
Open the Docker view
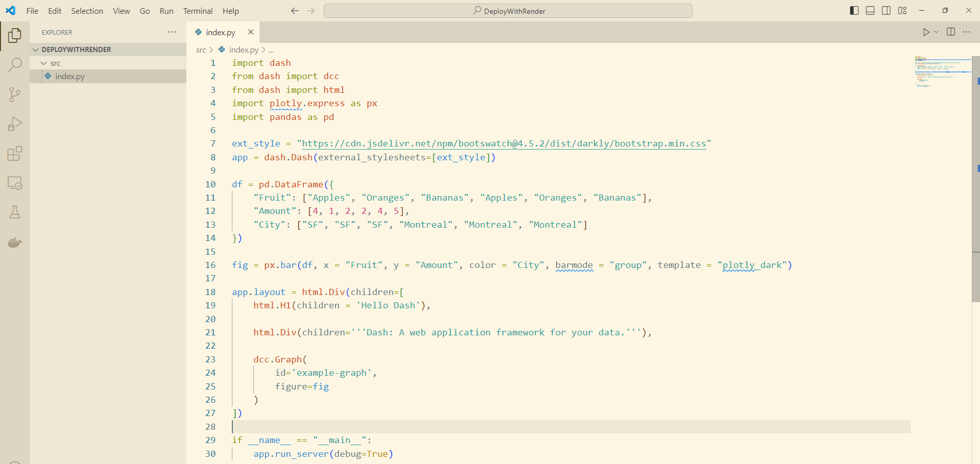(15, 242)
